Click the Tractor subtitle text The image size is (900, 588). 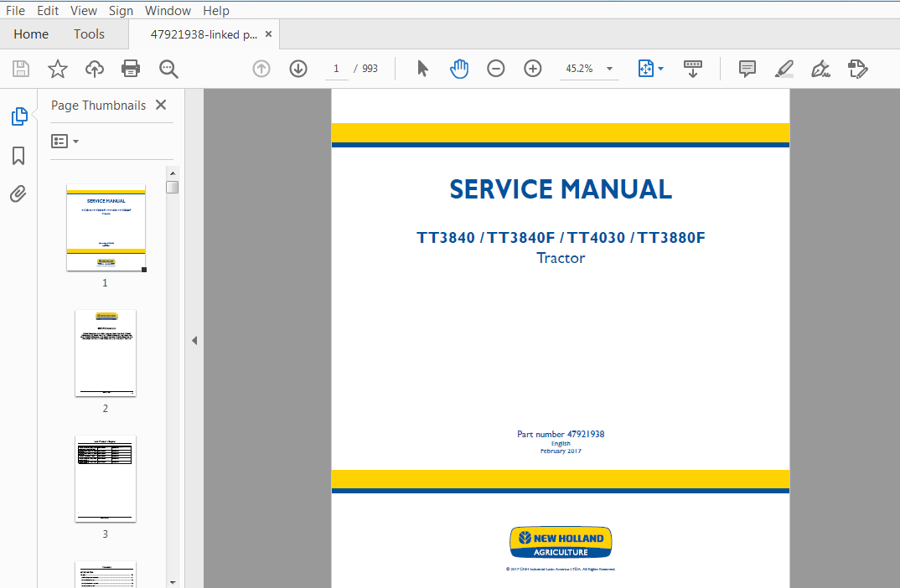pos(561,258)
